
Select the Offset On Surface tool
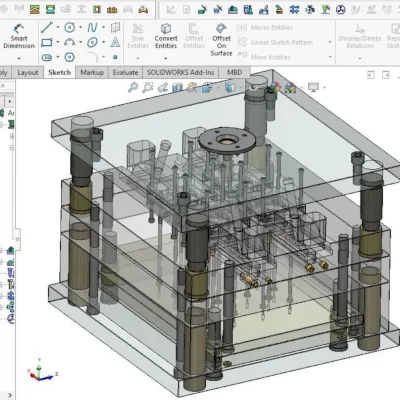click(x=221, y=40)
